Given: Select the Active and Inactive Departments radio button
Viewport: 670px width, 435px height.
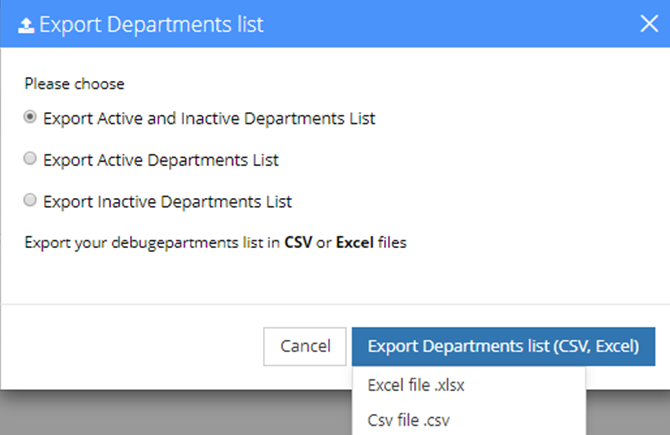Looking at the screenshot, I should pos(31,117).
